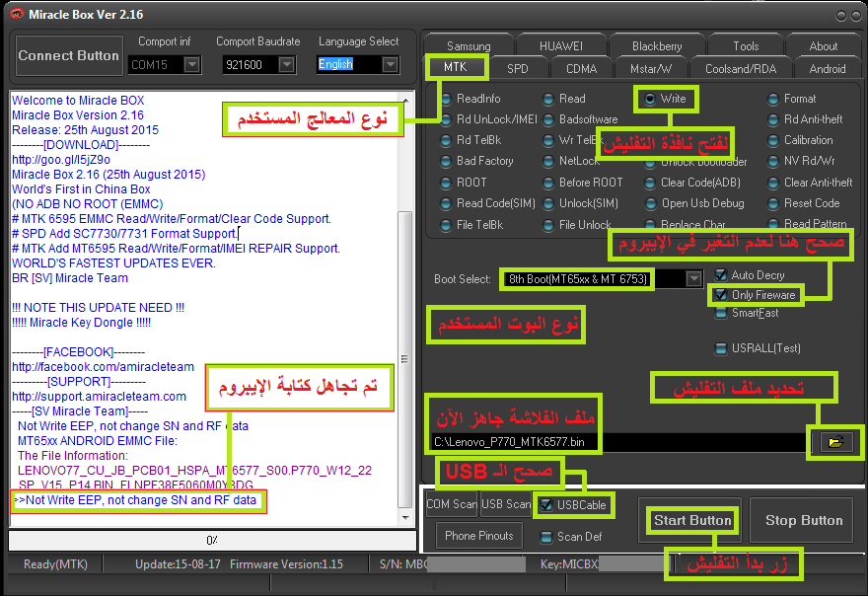
Task: Open the Language Select dropdown
Action: pos(391,65)
